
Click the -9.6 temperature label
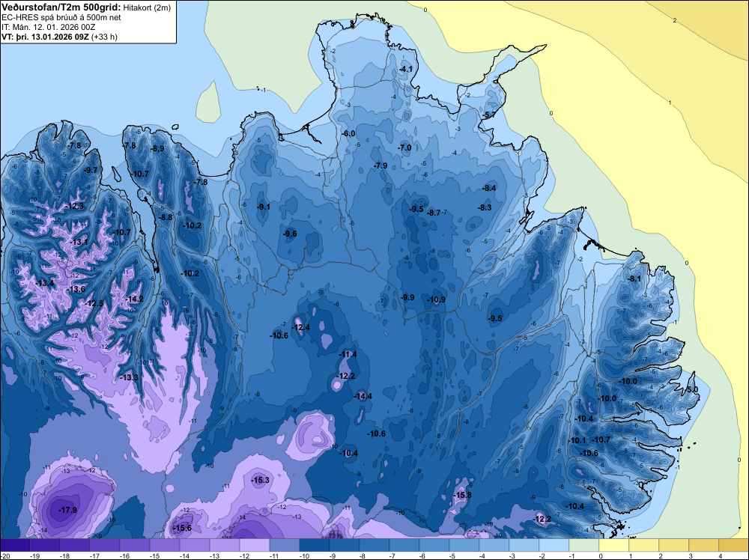(290, 234)
